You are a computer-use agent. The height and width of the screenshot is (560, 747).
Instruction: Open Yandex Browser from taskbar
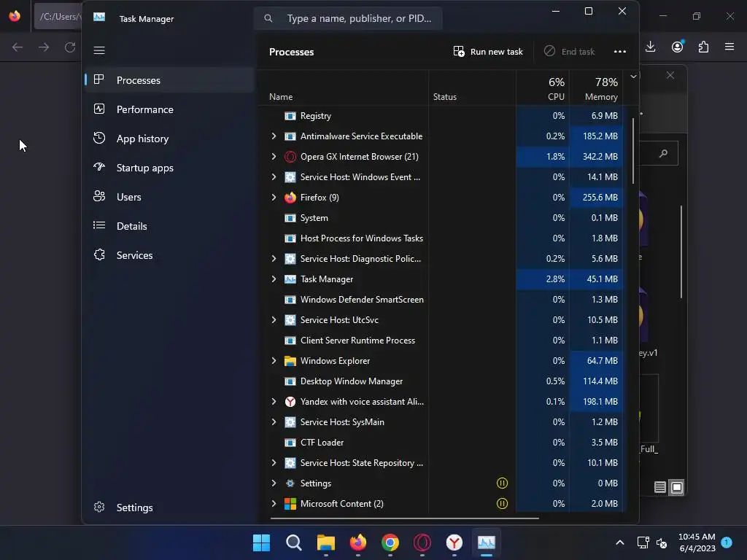click(454, 542)
